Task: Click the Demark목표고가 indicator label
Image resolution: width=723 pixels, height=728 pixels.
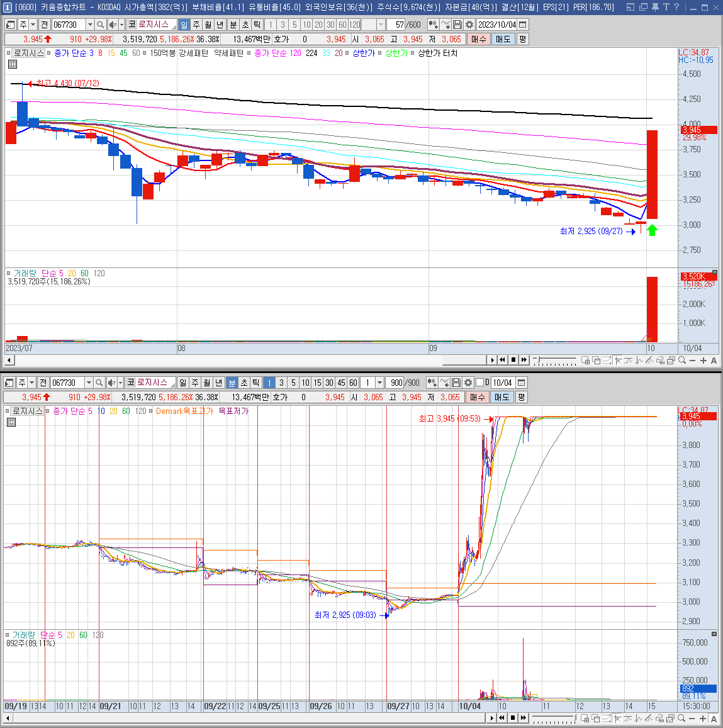Action: pos(185,411)
